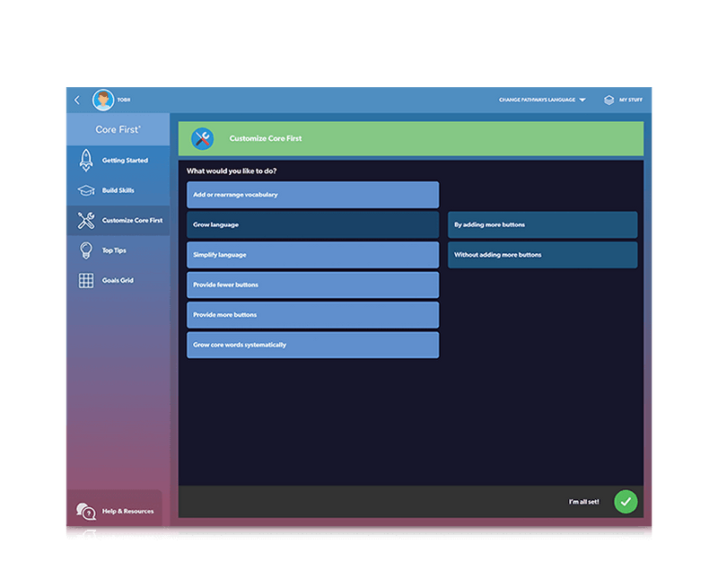Click the Core First title in sidebar
The height and width of the screenshot is (588, 718).
click(118, 129)
